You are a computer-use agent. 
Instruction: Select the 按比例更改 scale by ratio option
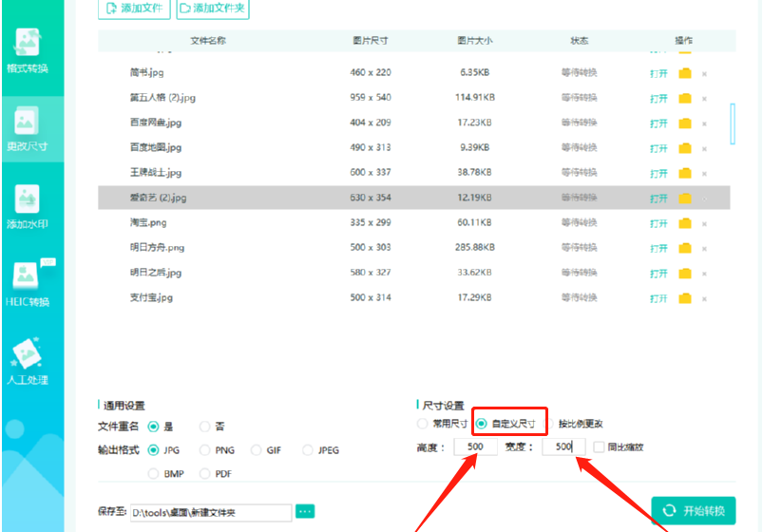(x=574, y=424)
